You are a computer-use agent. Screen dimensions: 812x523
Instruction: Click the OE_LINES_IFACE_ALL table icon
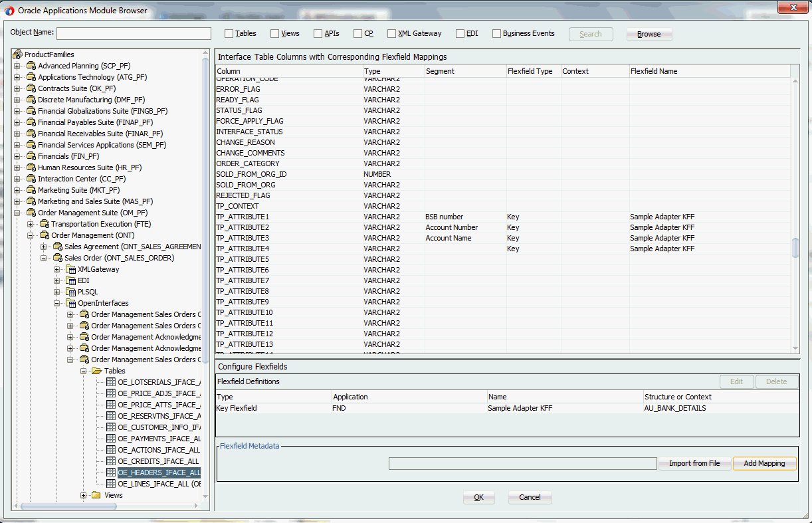point(111,484)
